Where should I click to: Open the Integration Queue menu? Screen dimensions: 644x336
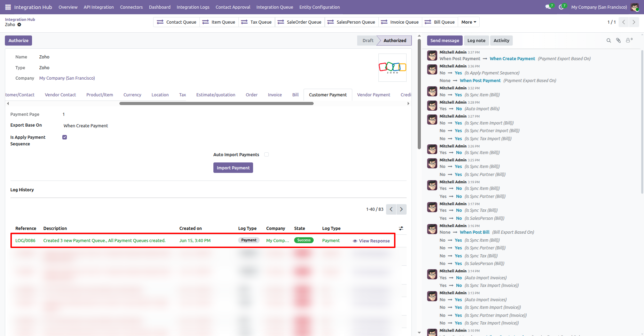pyautogui.click(x=275, y=7)
